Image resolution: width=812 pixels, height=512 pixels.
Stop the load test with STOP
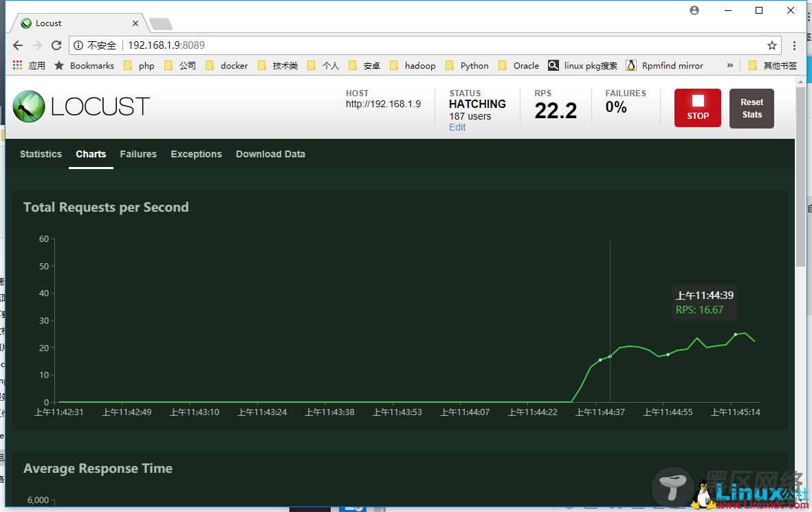click(698, 108)
